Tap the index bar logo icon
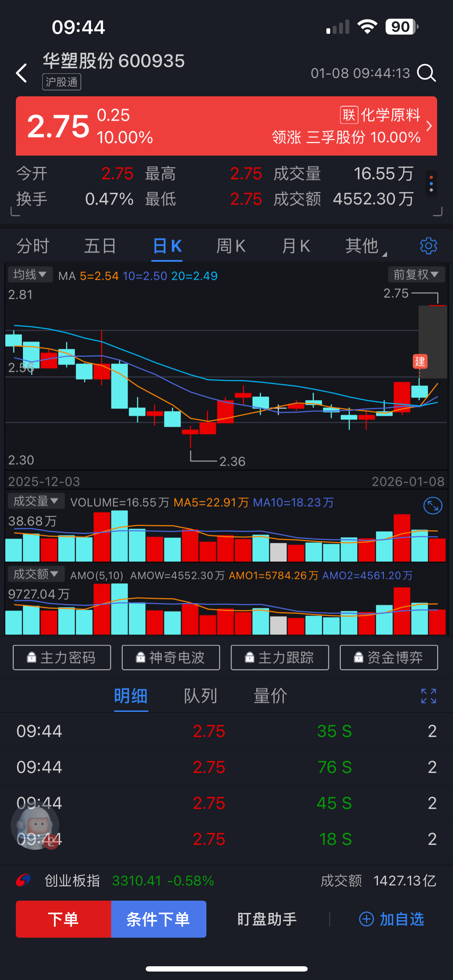453x980 pixels. click(x=23, y=880)
